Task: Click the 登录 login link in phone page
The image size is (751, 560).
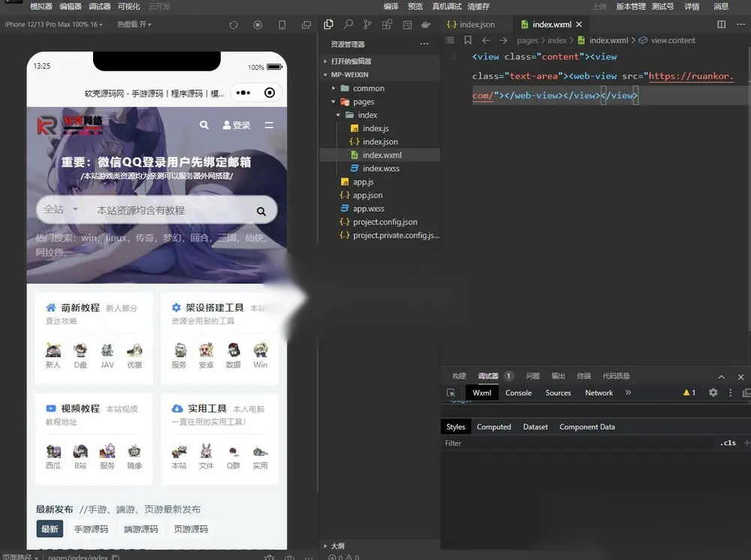Action: 237,125
